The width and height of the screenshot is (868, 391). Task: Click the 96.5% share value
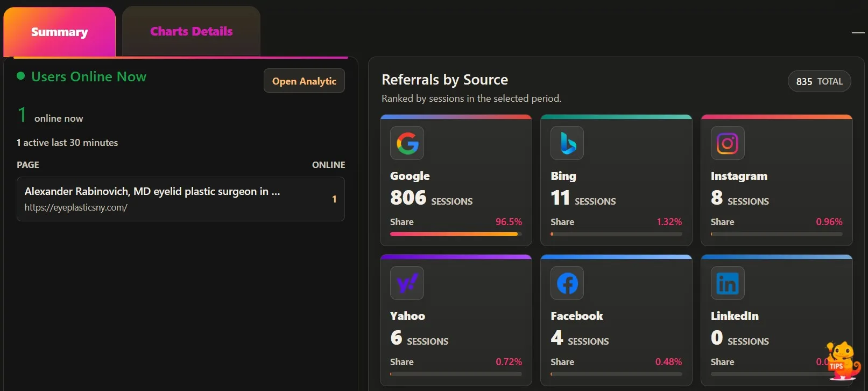click(509, 222)
